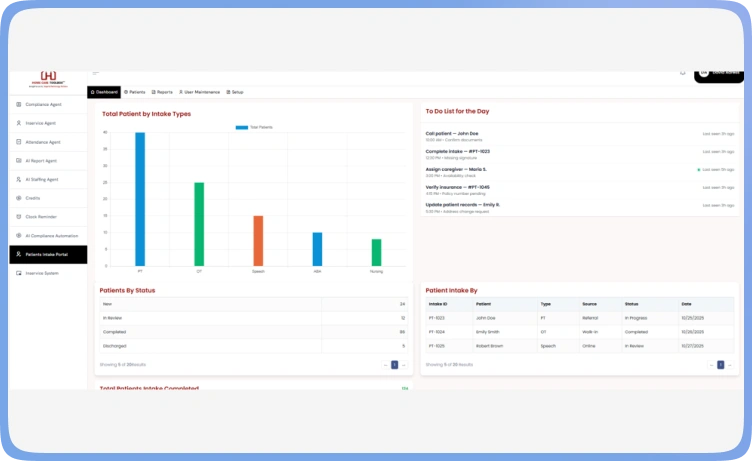
Task: Click the Credits sidebar icon
Action: pos(19,198)
